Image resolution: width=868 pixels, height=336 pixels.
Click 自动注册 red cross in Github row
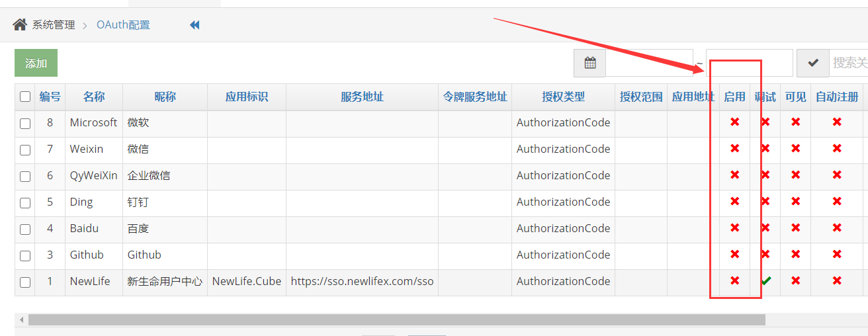(x=837, y=255)
